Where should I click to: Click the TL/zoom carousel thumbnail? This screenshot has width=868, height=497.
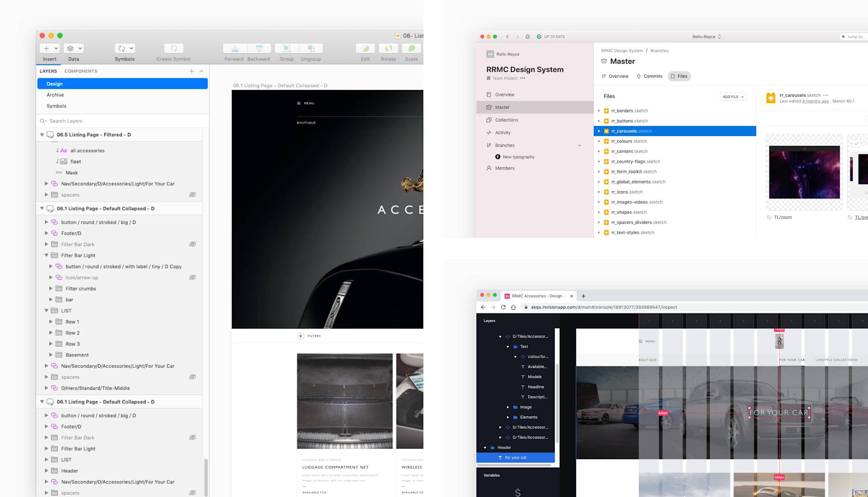point(804,172)
